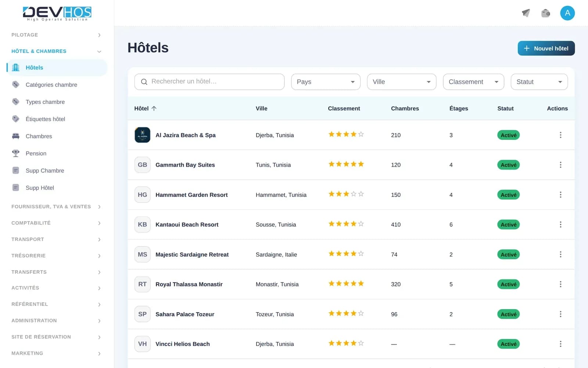Image resolution: width=588 pixels, height=368 pixels.
Task: Collapse the HÔTEL & CHAMBRES section
Action: click(x=56, y=51)
